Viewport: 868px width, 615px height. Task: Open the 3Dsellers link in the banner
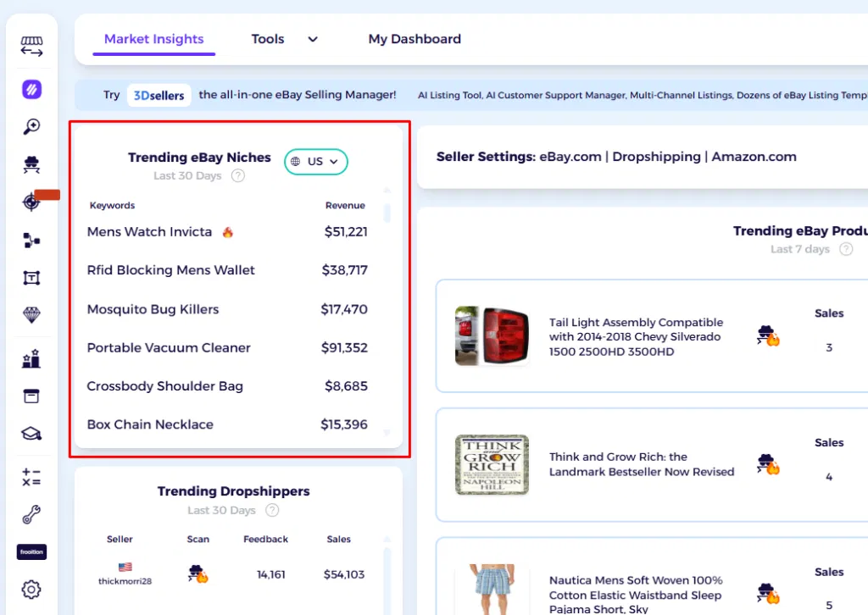click(158, 95)
